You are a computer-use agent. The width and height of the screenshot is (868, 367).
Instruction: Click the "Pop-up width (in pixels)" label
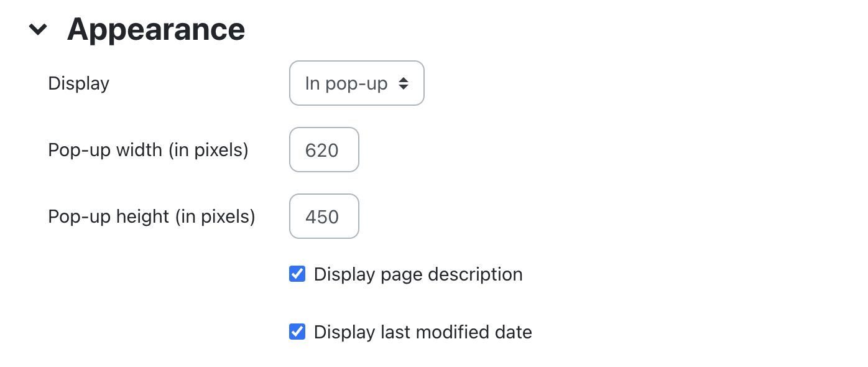148,150
